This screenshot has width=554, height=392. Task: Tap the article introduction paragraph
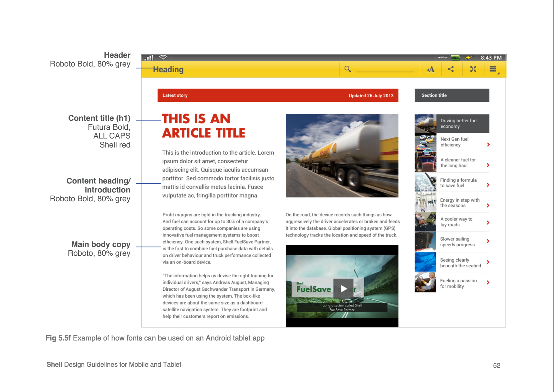point(218,174)
